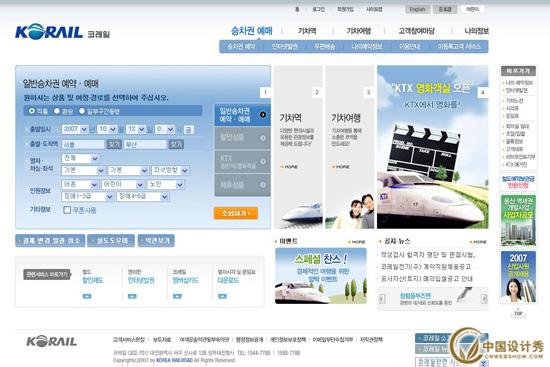Open the 어린이 passenger count dropdown
The image size is (550, 367).
(x=123, y=185)
